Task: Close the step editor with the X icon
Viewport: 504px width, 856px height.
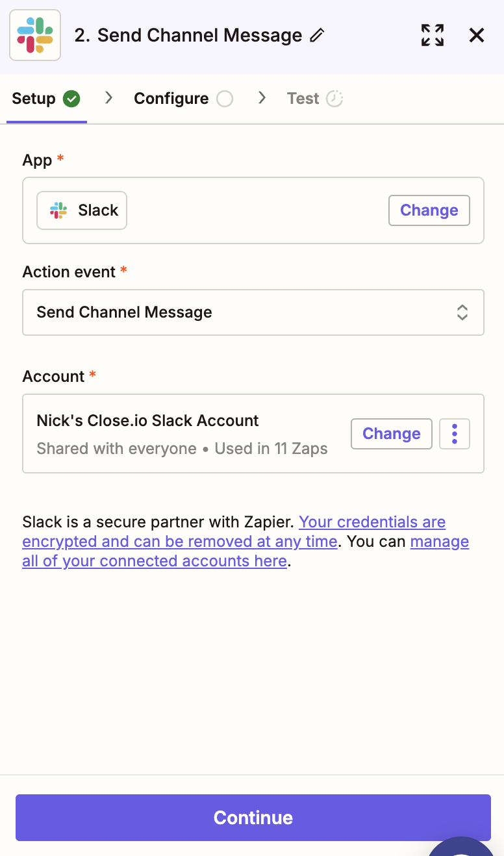Action: point(477,35)
